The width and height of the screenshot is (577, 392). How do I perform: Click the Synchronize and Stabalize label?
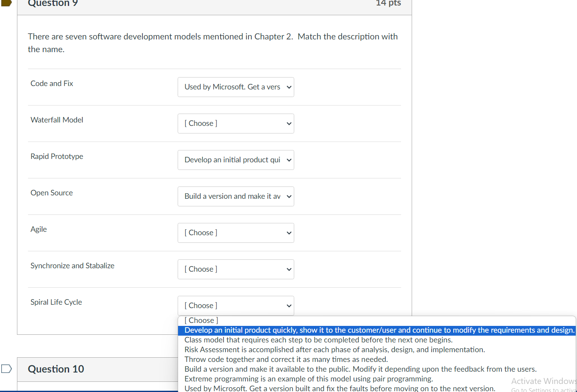(72, 266)
